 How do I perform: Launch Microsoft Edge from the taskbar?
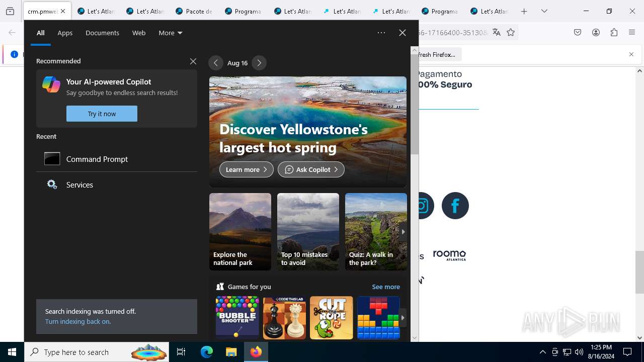207,352
